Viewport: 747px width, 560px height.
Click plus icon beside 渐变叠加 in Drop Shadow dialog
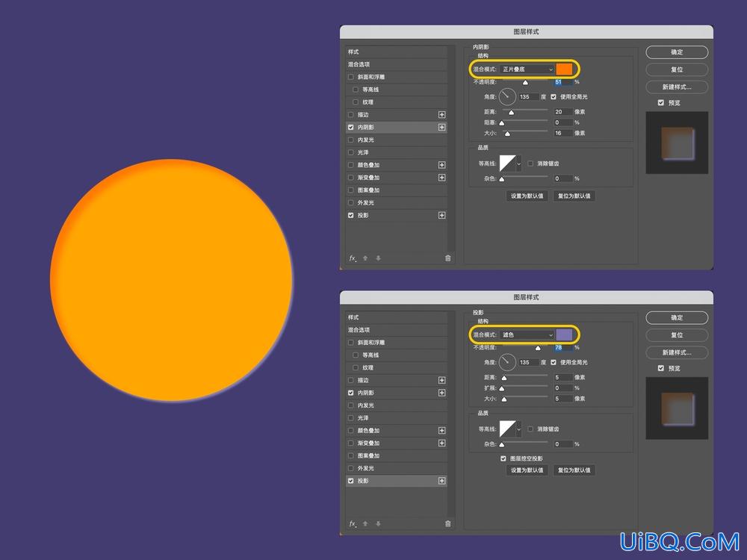(441, 444)
